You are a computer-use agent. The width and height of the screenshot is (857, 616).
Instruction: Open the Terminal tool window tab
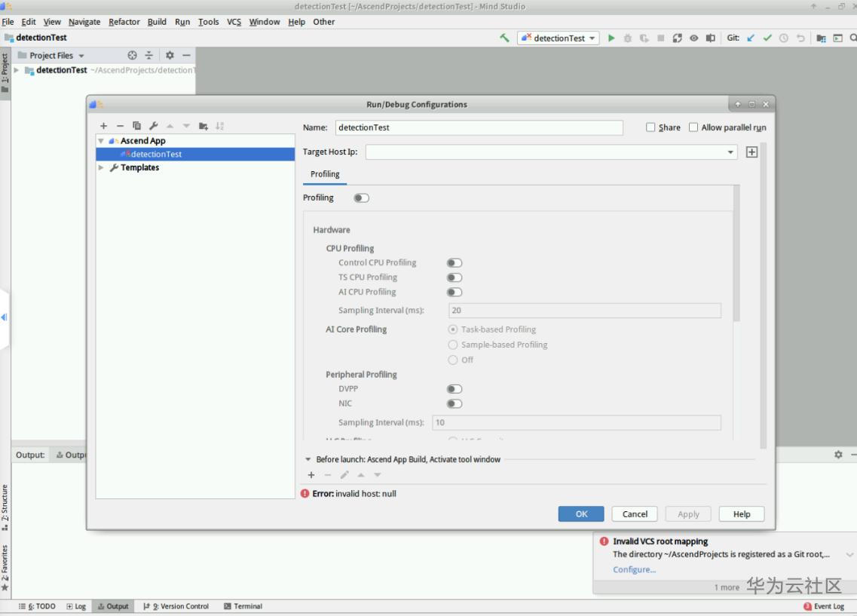click(243, 606)
